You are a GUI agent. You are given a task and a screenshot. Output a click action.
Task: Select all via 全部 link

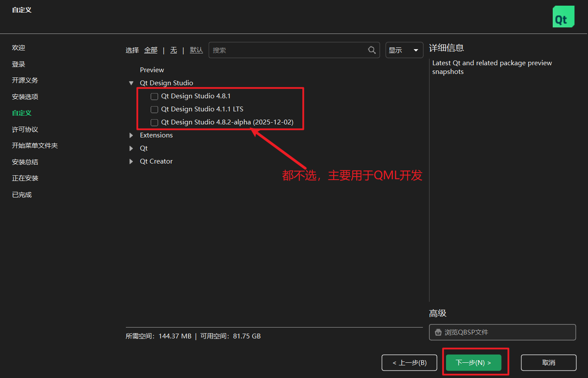pos(151,50)
